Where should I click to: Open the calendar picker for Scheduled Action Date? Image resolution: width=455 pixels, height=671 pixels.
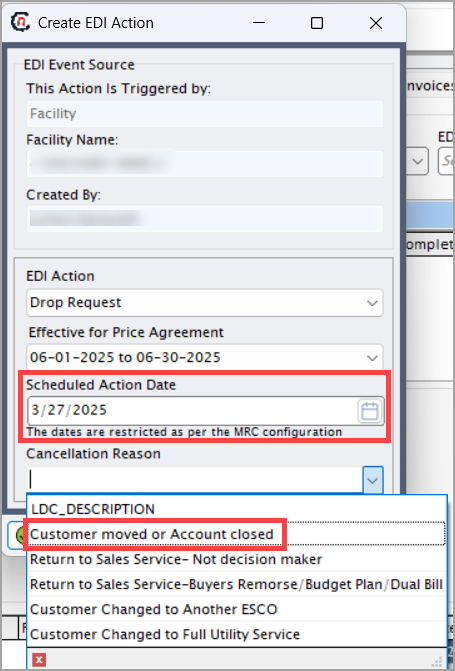coord(369,411)
